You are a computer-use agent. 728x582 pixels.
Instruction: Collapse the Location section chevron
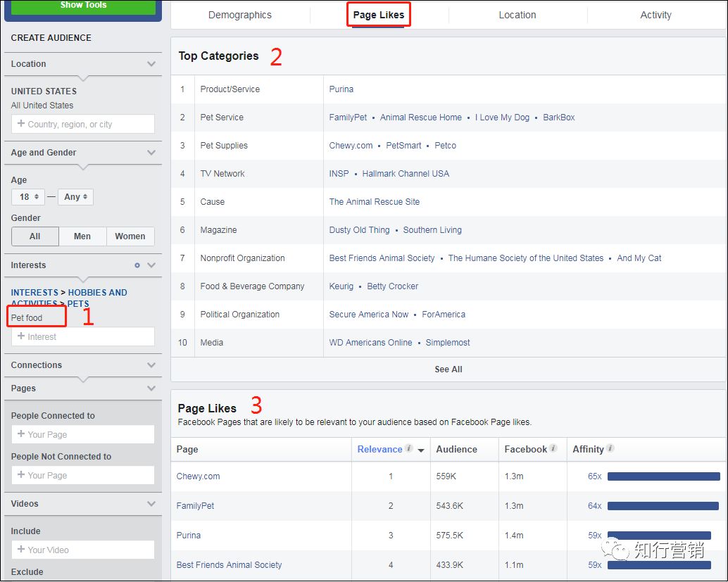[151, 64]
